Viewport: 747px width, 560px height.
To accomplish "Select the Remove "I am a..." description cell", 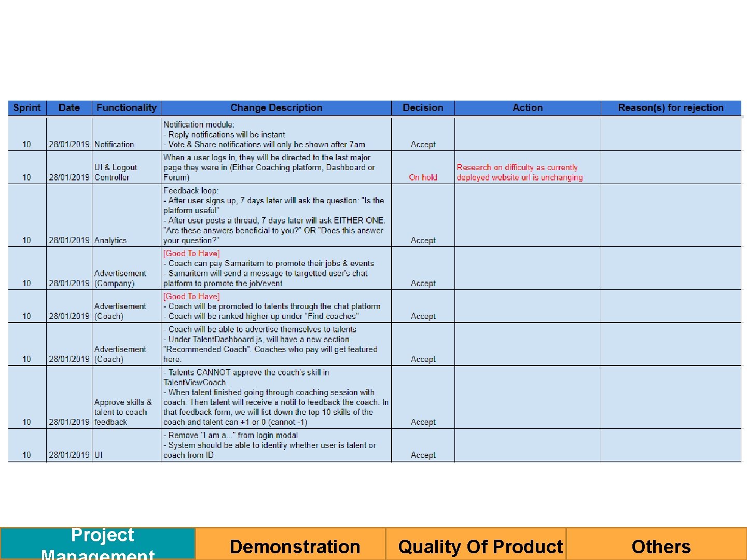I will (x=276, y=445).
